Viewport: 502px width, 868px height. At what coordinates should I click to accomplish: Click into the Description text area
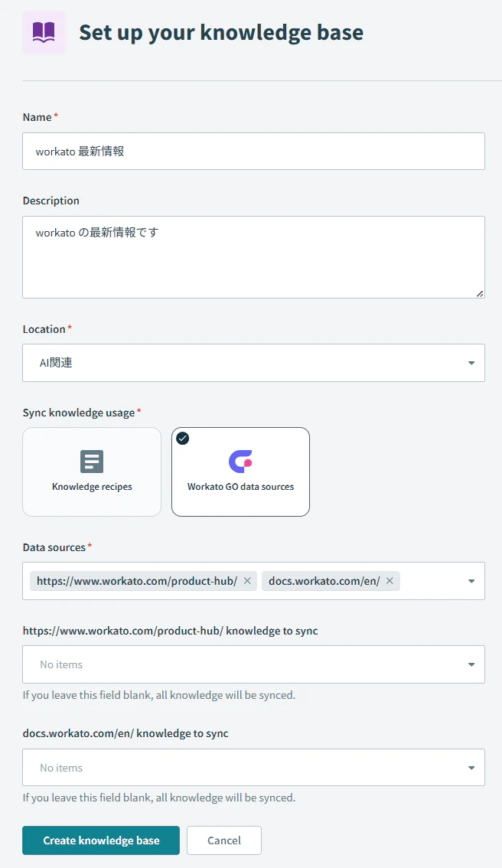[253, 257]
